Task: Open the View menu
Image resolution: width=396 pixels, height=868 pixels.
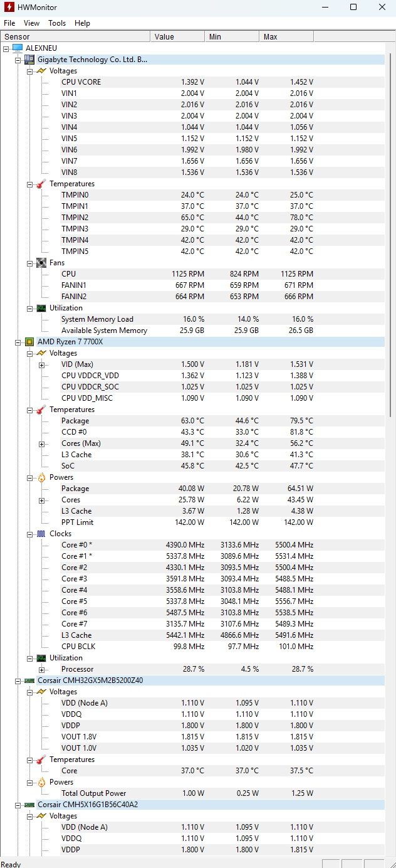Action: coord(31,23)
